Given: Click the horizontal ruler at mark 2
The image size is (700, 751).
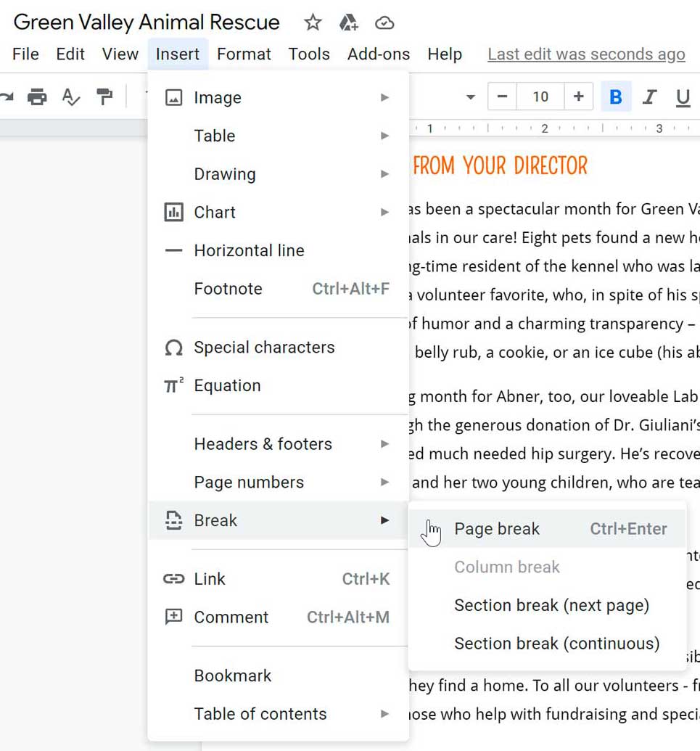Looking at the screenshot, I should click(544, 128).
